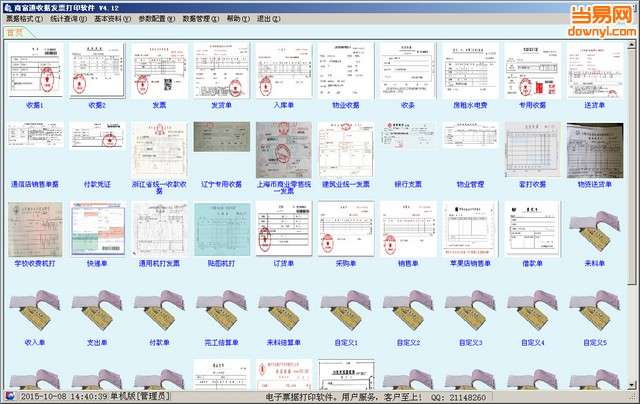Select the 发票 invoice template icon
Screen dimensions: 640x404
[x=160, y=71]
